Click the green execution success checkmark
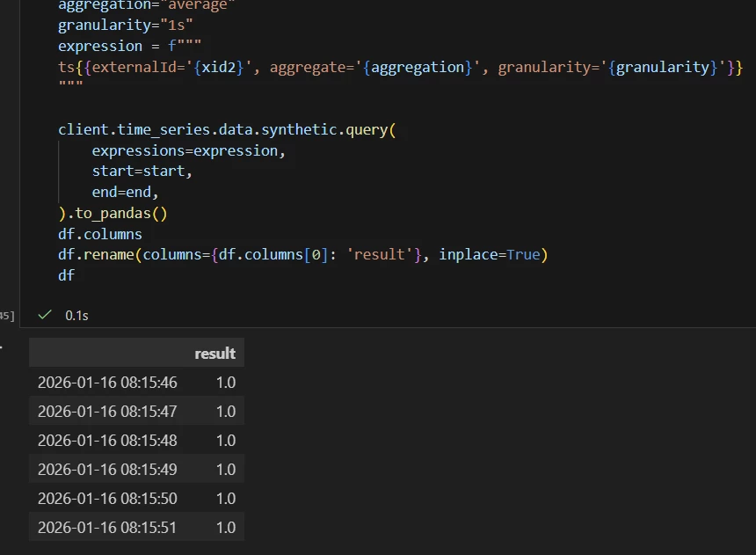Screen dimensions: 756x555 pyautogui.click(x=45, y=315)
